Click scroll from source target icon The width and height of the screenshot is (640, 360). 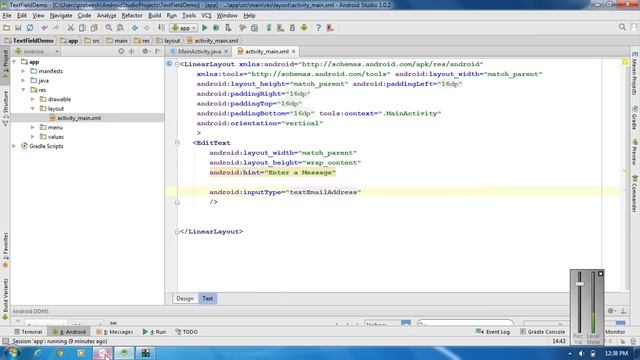pos(121,51)
